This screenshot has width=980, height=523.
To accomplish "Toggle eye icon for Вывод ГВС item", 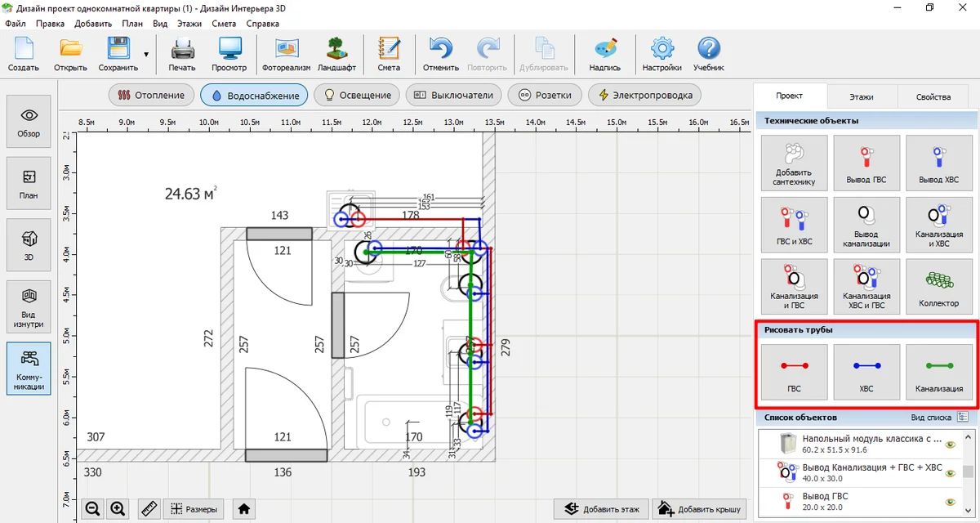I will (950, 501).
